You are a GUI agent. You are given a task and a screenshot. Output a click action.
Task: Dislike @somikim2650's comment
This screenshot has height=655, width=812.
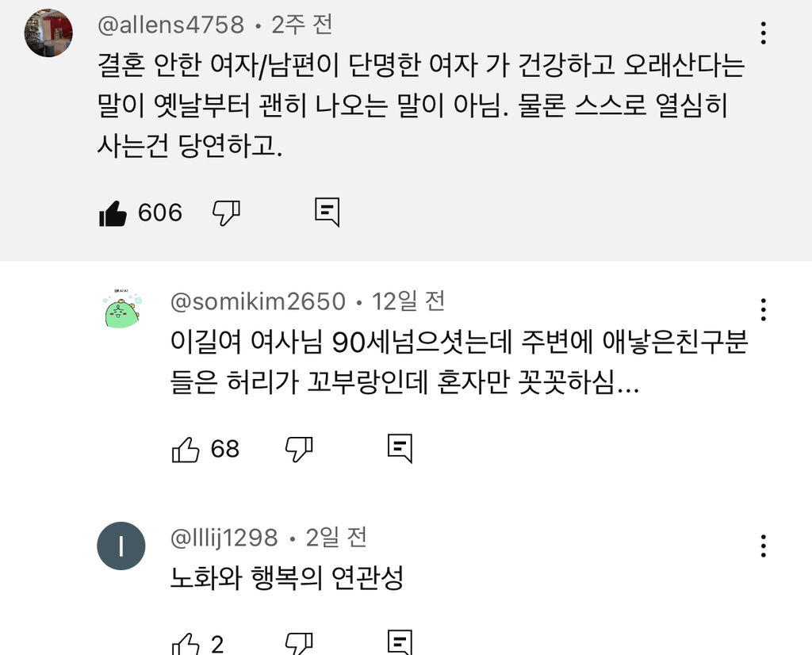297,447
